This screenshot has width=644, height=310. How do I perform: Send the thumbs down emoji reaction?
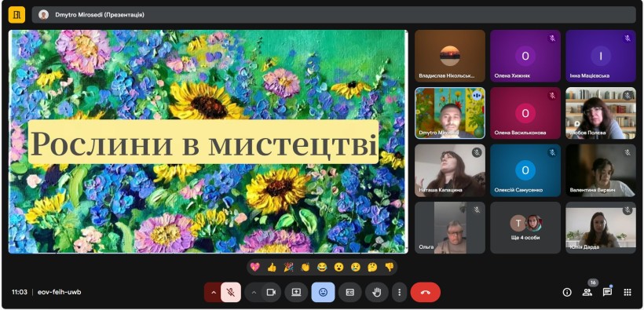point(389,268)
